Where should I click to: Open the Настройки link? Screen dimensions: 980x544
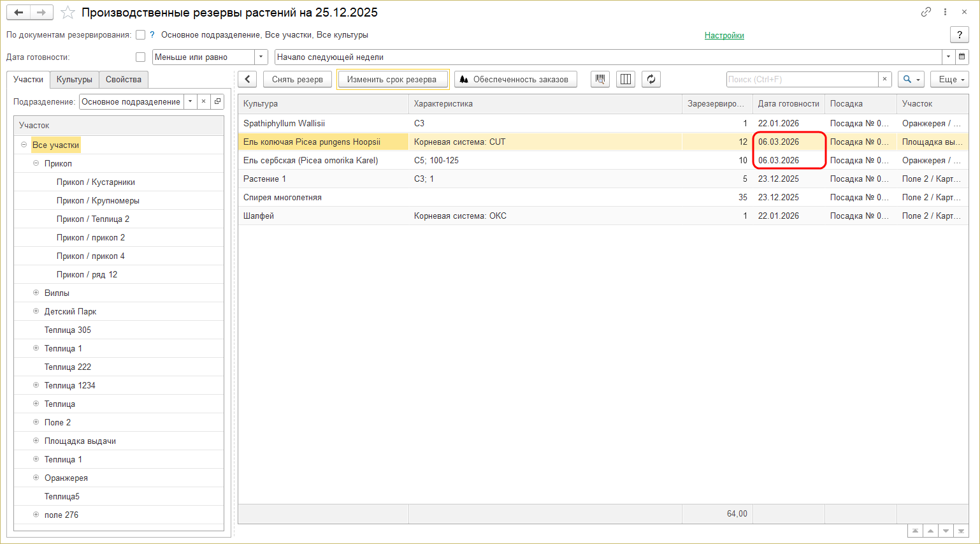pos(724,35)
